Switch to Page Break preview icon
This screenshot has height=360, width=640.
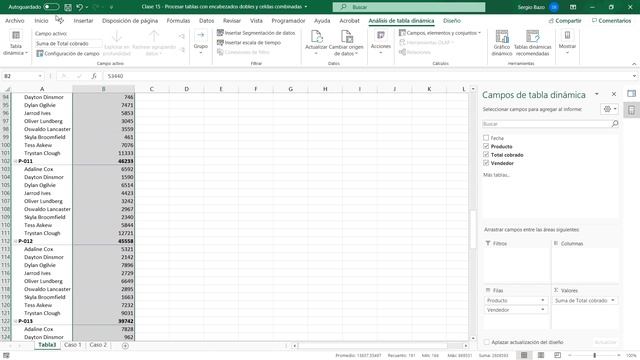pyautogui.click(x=558, y=356)
